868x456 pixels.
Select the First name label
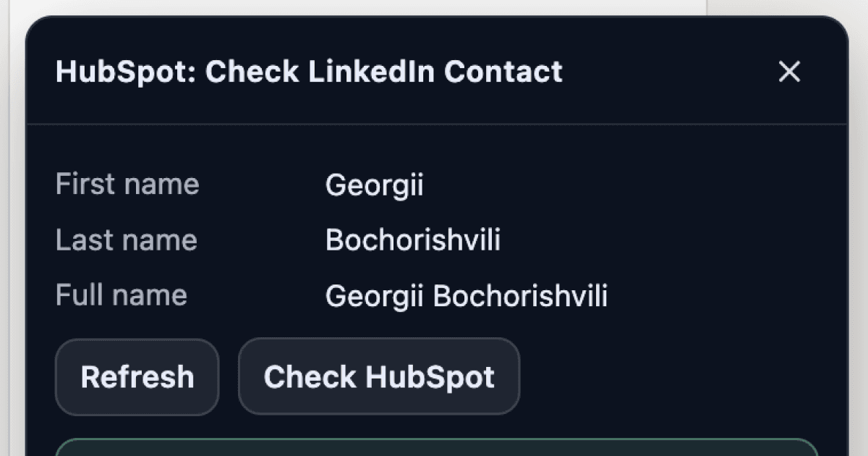tap(127, 184)
